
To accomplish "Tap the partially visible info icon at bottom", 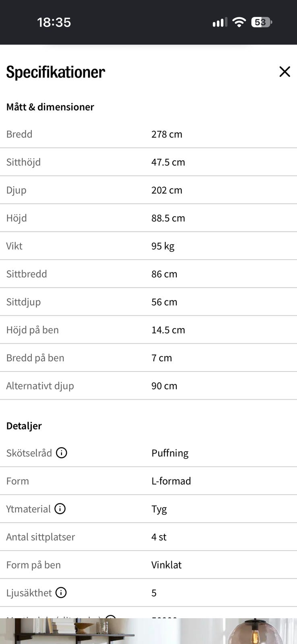I will coord(110,616).
